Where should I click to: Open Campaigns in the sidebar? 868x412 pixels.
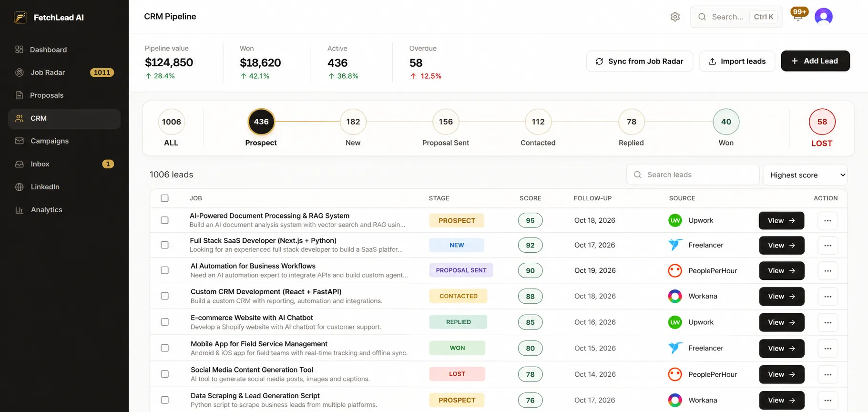click(x=64, y=141)
